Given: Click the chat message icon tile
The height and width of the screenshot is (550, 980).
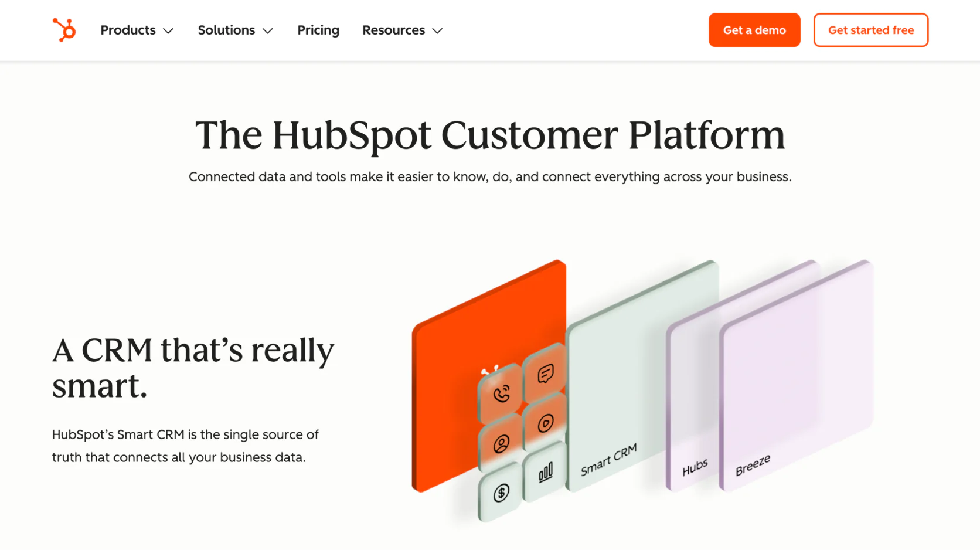Looking at the screenshot, I should coord(545,374).
